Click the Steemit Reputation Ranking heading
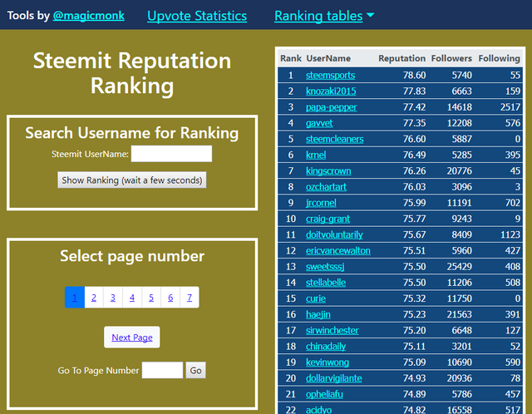532x414 pixels. [x=132, y=73]
